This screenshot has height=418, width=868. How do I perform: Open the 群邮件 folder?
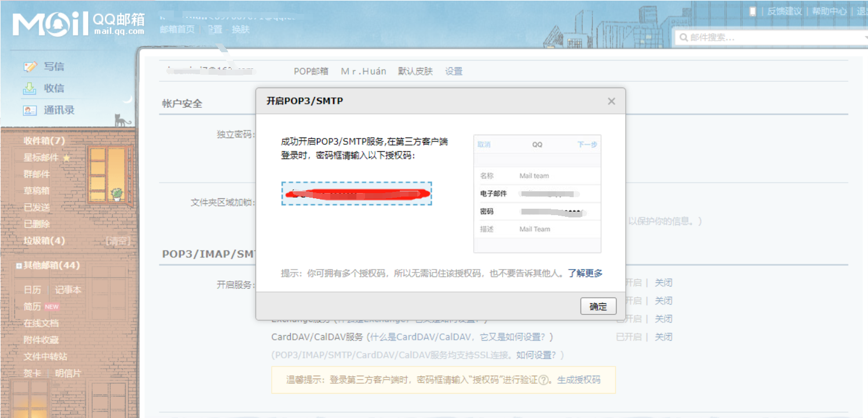pos(37,174)
